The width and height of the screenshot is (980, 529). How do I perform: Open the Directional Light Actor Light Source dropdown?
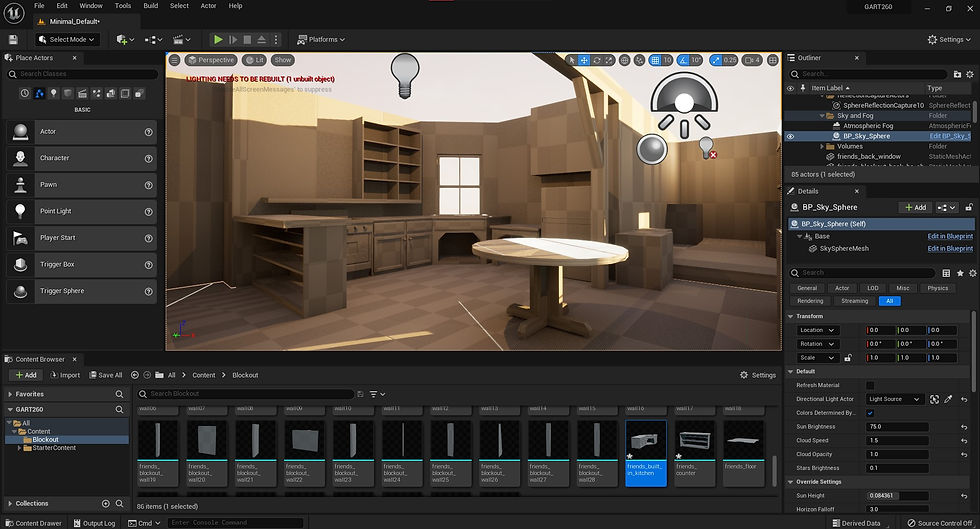click(x=895, y=399)
